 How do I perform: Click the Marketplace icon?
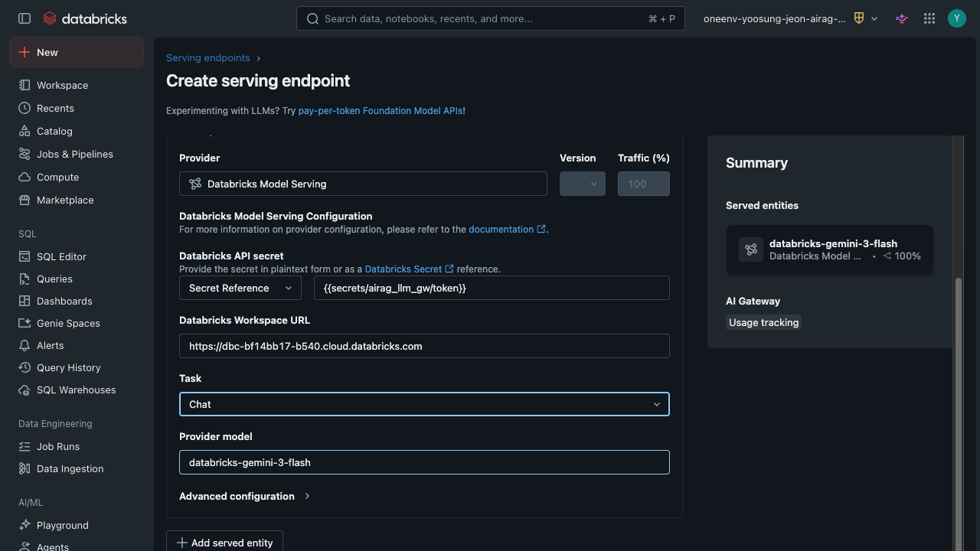(x=24, y=200)
